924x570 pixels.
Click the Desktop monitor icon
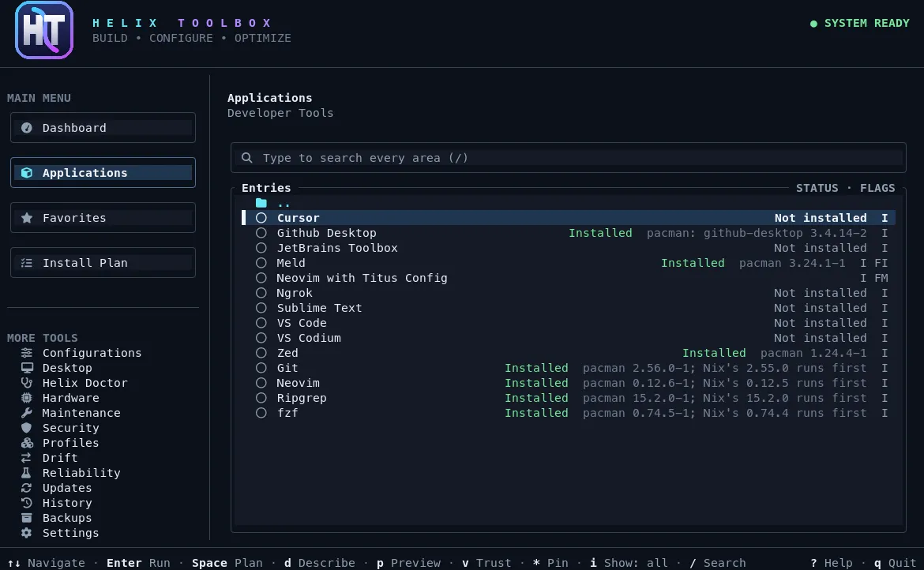(27, 368)
